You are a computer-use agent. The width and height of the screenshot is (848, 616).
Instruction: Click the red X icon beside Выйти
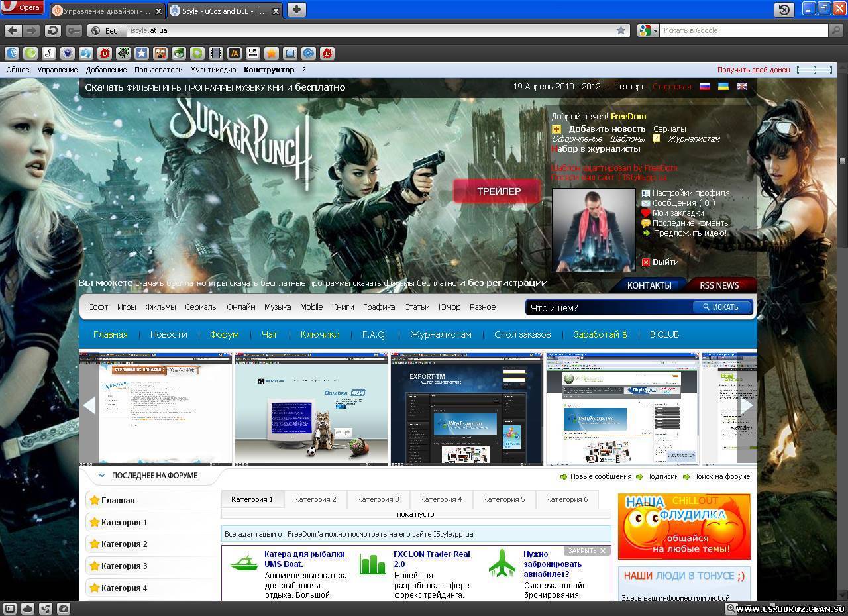[x=646, y=262]
